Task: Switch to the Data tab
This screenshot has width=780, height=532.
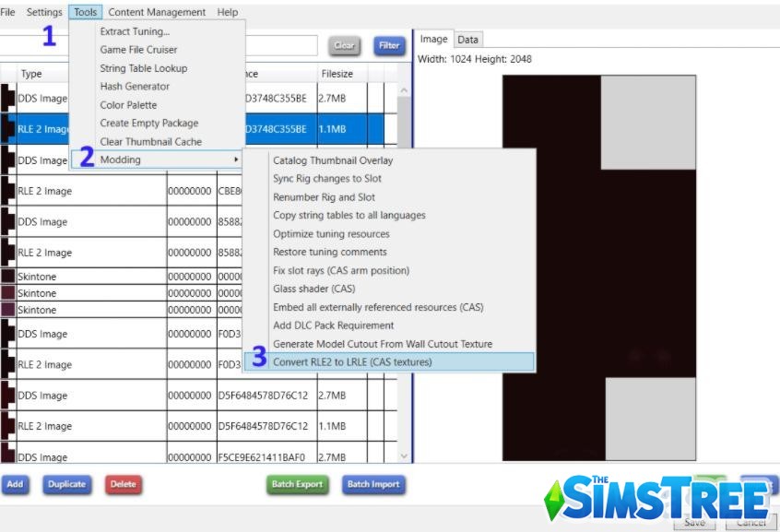Action: 467,39
